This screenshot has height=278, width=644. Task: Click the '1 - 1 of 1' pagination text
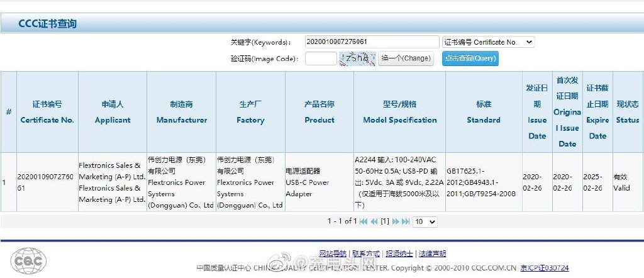point(342,221)
